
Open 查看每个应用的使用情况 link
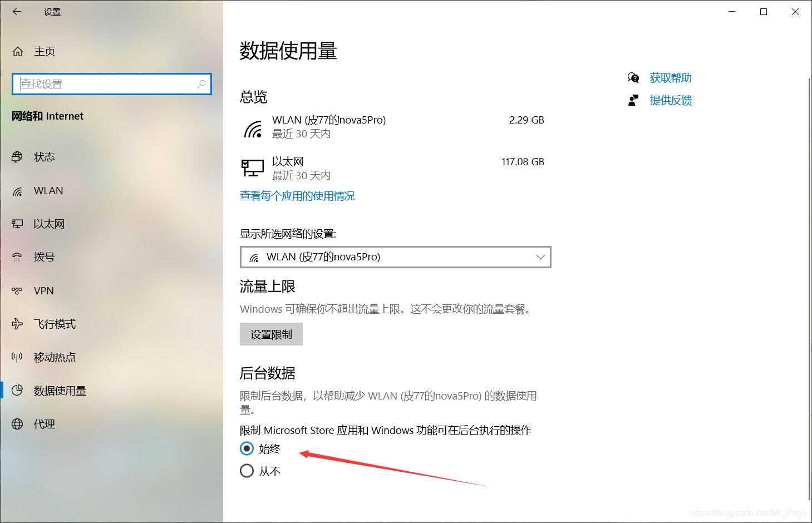click(297, 196)
